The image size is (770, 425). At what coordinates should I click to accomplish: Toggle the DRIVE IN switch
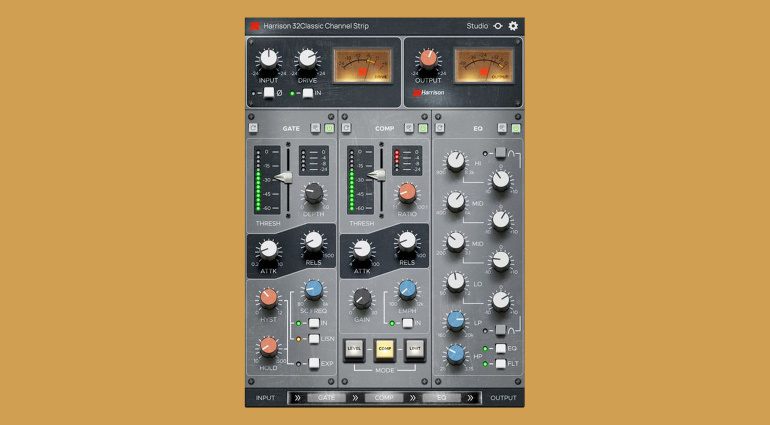[x=307, y=93]
